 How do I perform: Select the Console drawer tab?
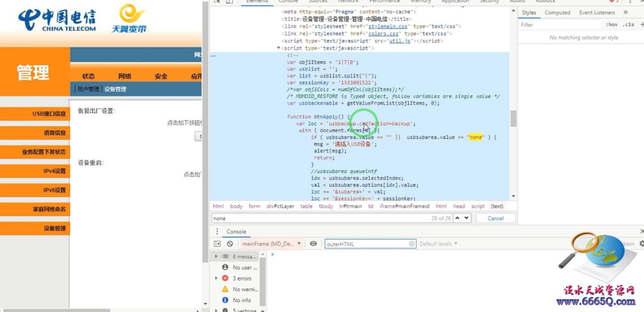tap(236, 231)
